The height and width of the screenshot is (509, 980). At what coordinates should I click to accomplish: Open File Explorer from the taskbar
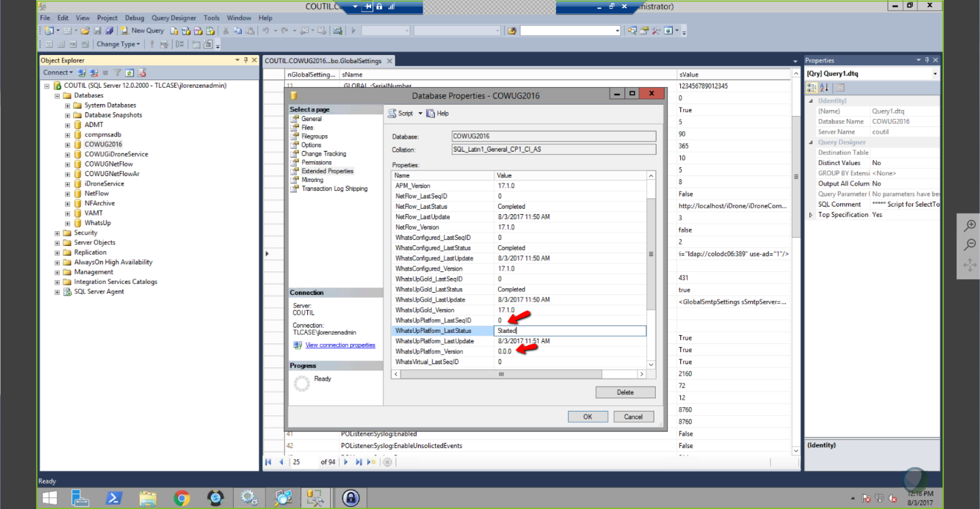(x=147, y=498)
